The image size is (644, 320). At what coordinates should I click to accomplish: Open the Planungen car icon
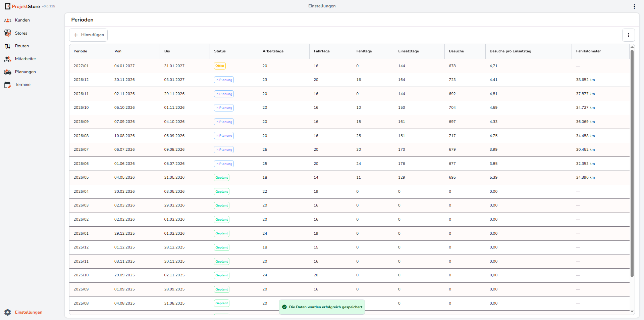8,72
